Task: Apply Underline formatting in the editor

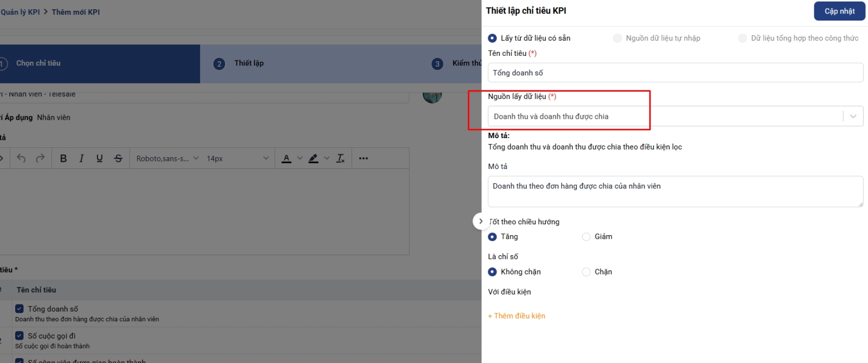Action: (99, 158)
